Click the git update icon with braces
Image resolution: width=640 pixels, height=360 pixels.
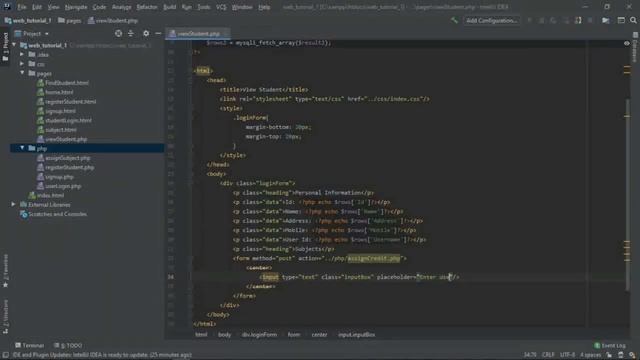point(578,20)
